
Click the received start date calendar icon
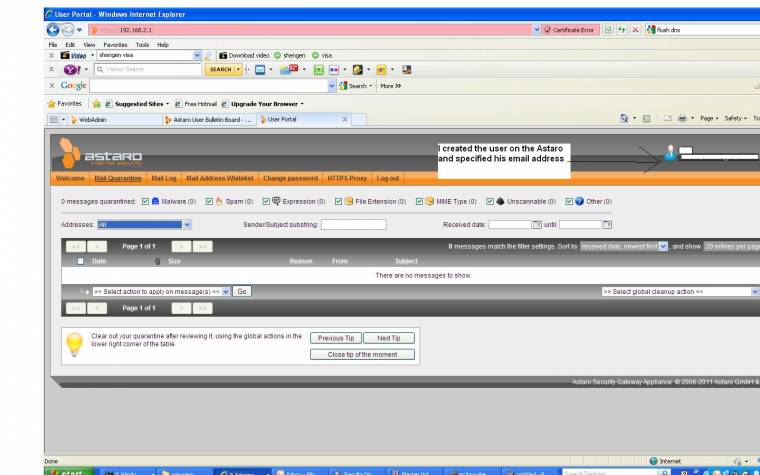pos(536,225)
